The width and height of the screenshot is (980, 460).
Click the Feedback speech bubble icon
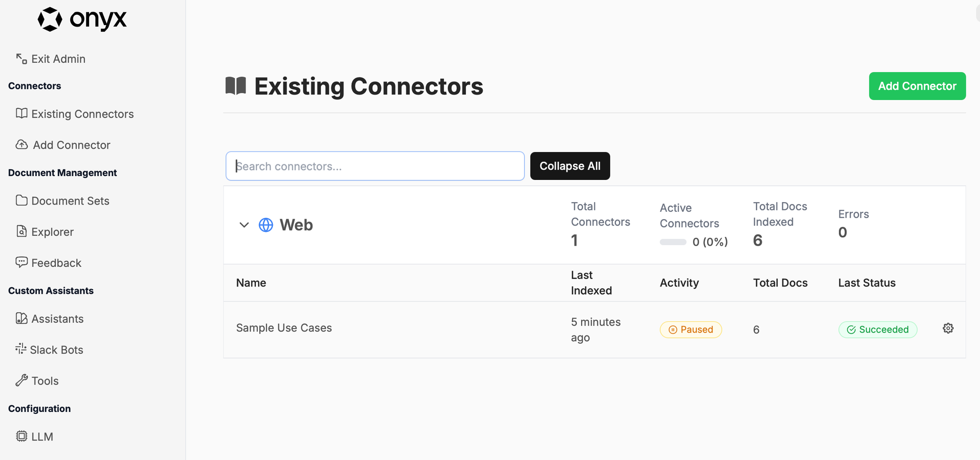(22, 262)
